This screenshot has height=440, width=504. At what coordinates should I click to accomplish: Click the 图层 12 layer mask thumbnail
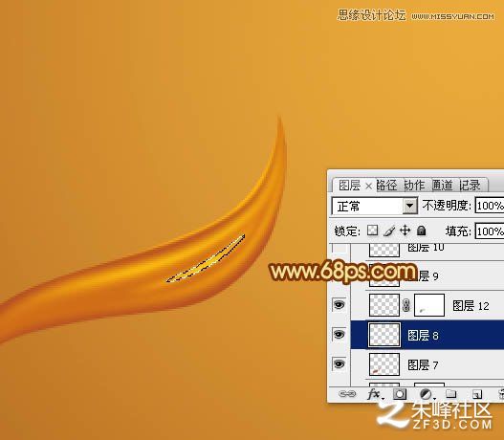click(429, 305)
